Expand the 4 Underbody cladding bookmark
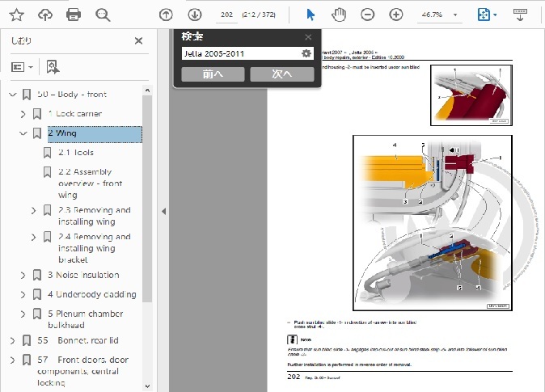 [23, 295]
